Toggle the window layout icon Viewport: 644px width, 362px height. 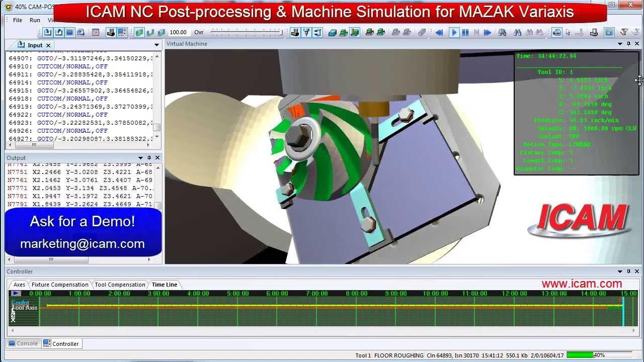609,33
